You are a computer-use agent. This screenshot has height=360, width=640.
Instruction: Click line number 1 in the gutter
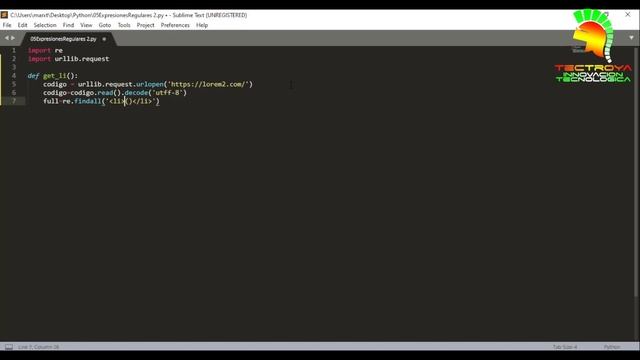pos(14,50)
